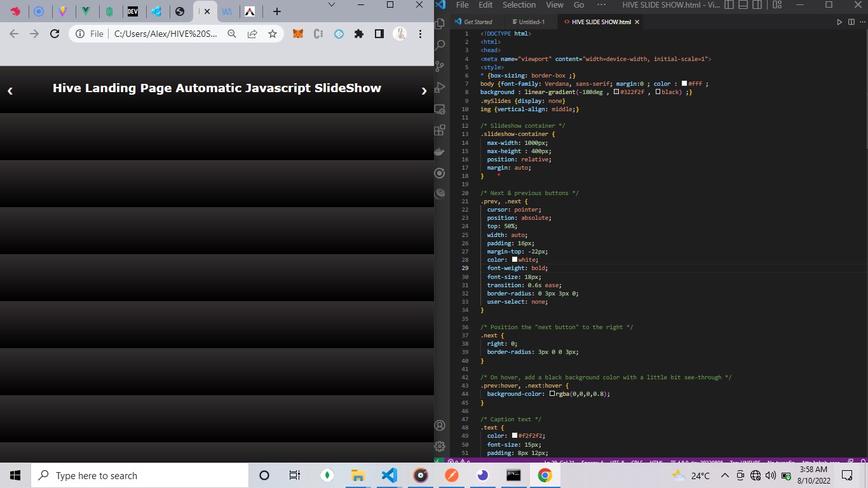
Task: Bookmark this page with star icon
Action: (273, 34)
